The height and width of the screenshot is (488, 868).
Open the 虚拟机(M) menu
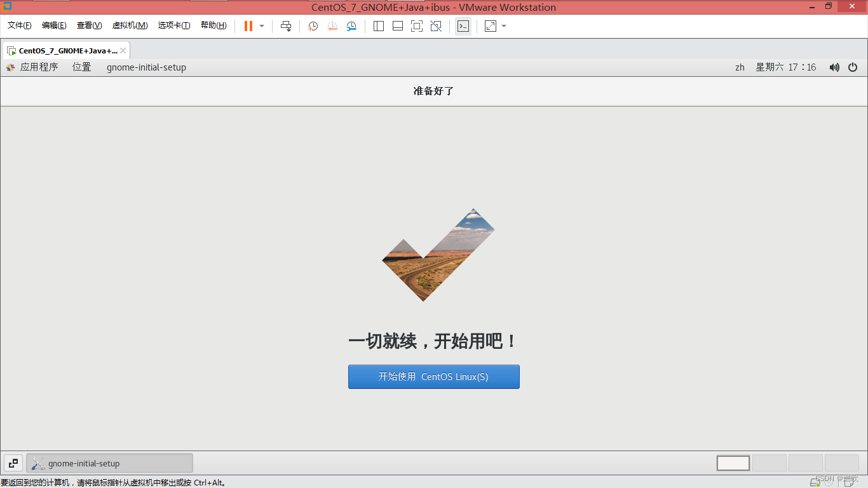[x=130, y=25]
